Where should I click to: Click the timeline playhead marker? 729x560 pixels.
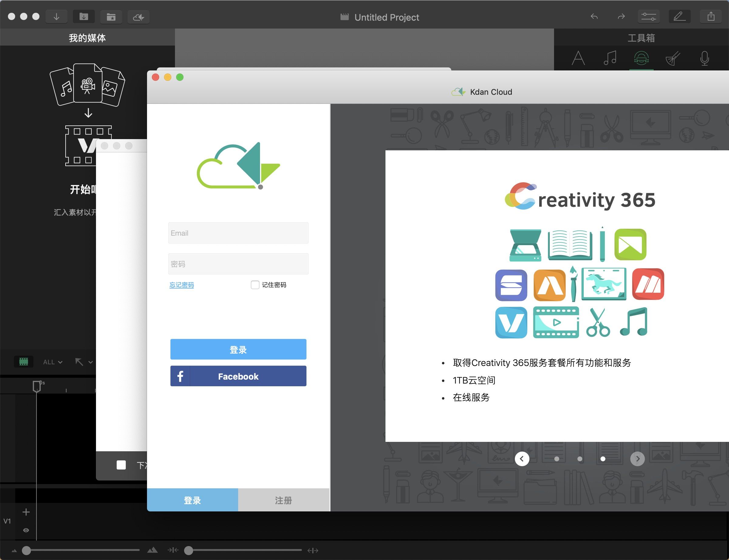[37, 386]
